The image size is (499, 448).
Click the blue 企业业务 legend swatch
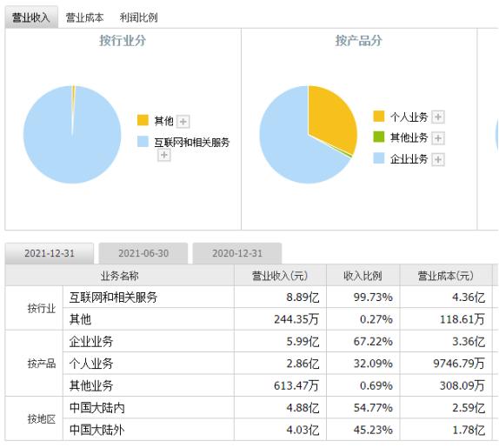tap(379, 158)
